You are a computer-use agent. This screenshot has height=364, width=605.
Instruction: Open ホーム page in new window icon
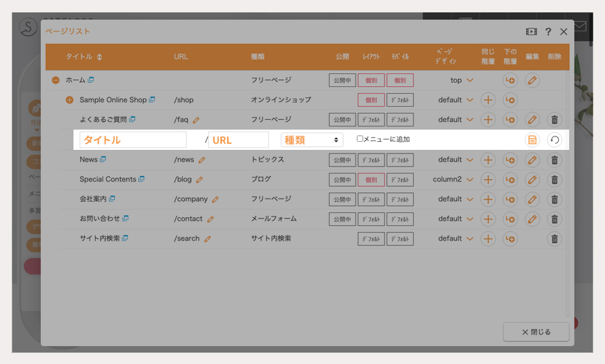point(91,80)
